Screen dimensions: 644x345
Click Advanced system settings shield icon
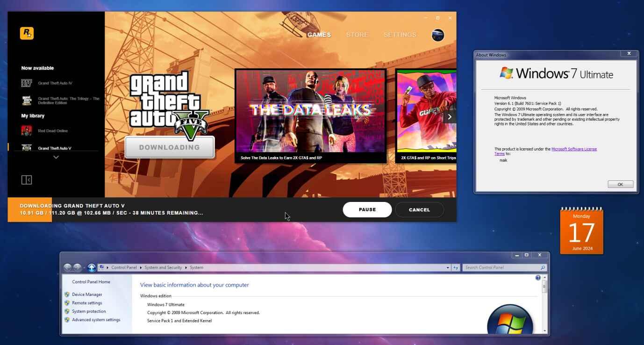[x=67, y=320]
